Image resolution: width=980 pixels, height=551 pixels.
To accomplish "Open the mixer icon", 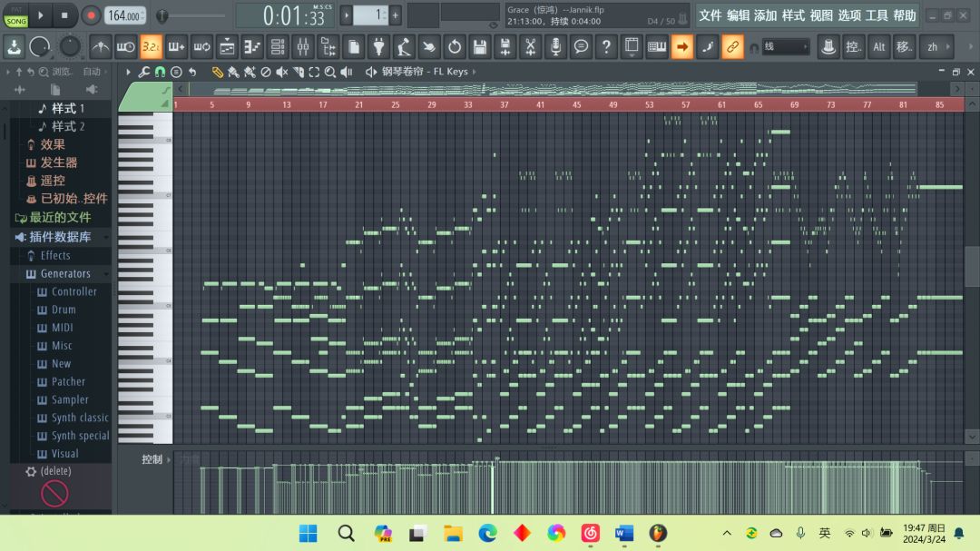I will (x=302, y=46).
